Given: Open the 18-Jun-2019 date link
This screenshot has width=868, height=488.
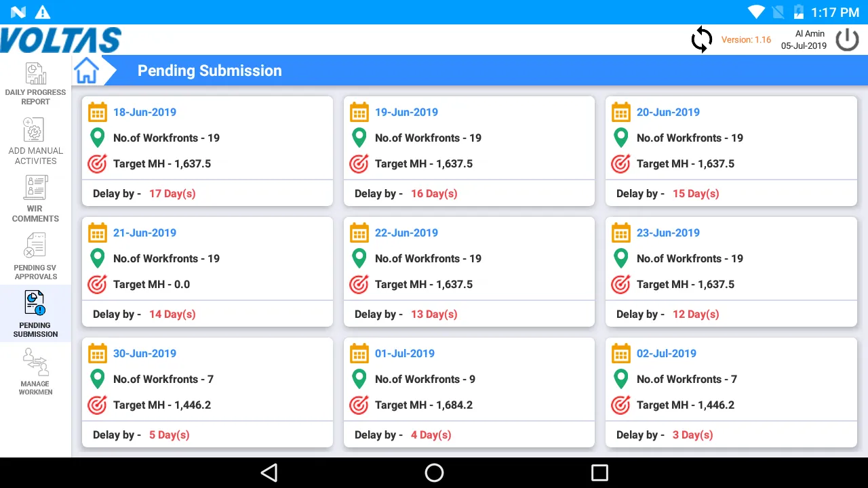Looking at the screenshot, I should click(x=144, y=113).
